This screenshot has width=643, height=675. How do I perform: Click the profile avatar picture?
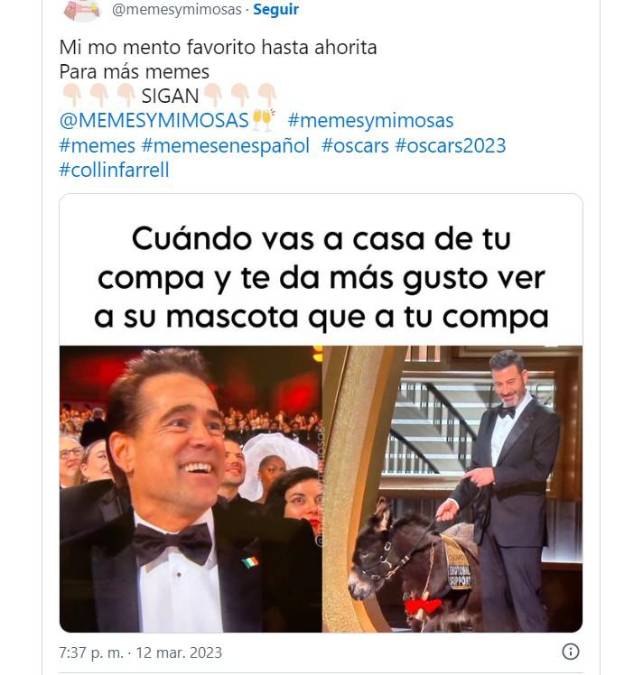point(82,9)
